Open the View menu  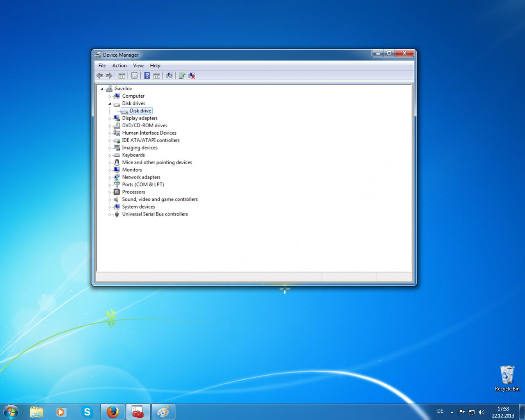tap(138, 66)
